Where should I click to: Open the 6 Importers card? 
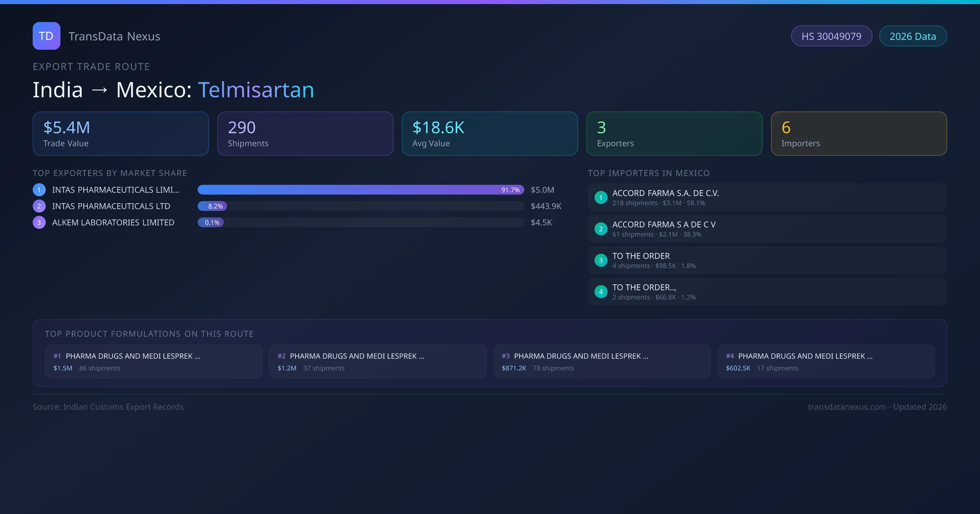(x=859, y=134)
